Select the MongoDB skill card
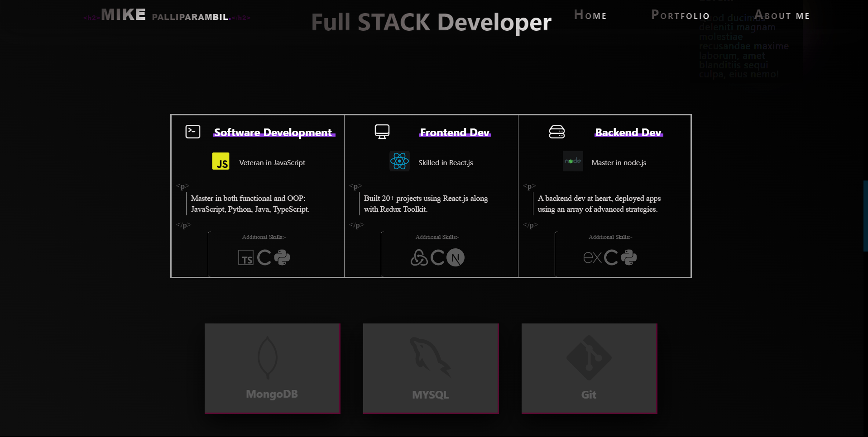This screenshot has width=868, height=437. (x=272, y=368)
